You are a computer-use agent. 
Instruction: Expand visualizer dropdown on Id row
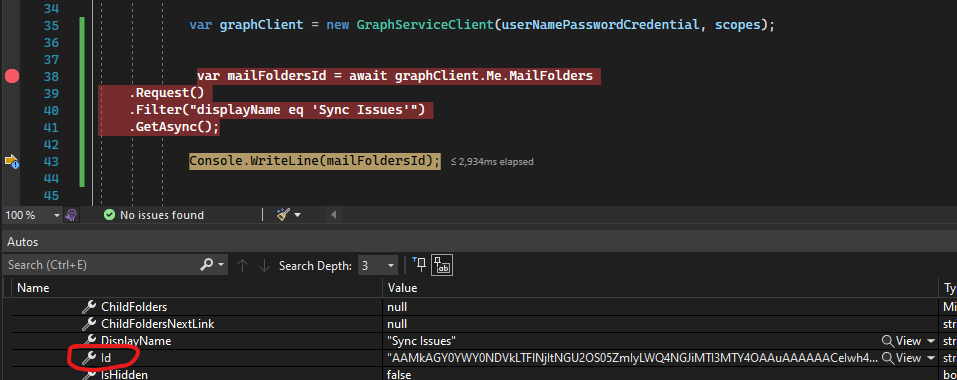(931, 358)
